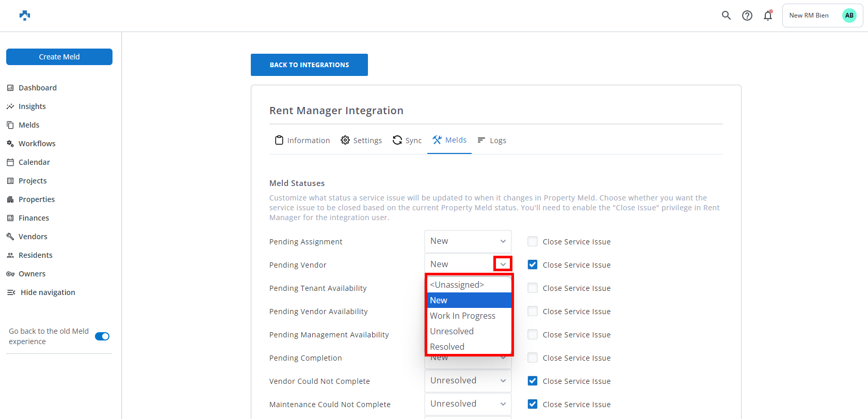Image resolution: width=868 pixels, height=419 pixels.
Task: Collapse sidebar with Hide navigation
Action: coord(47,292)
